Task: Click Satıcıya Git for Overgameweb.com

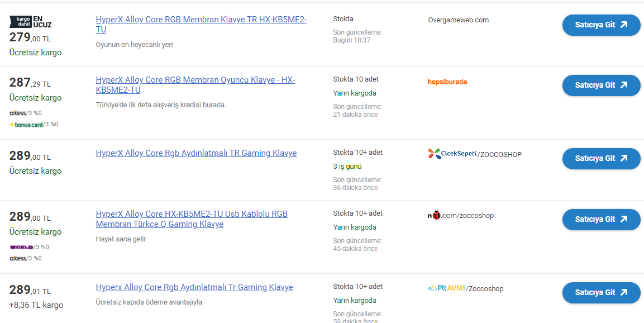Action: (601, 25)
